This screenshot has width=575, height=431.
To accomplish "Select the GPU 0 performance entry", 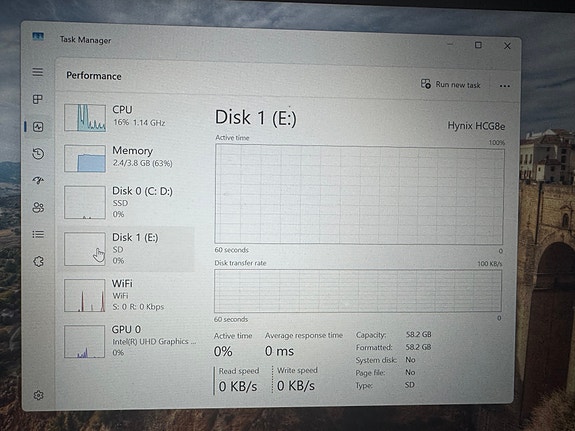I will 127,341.
